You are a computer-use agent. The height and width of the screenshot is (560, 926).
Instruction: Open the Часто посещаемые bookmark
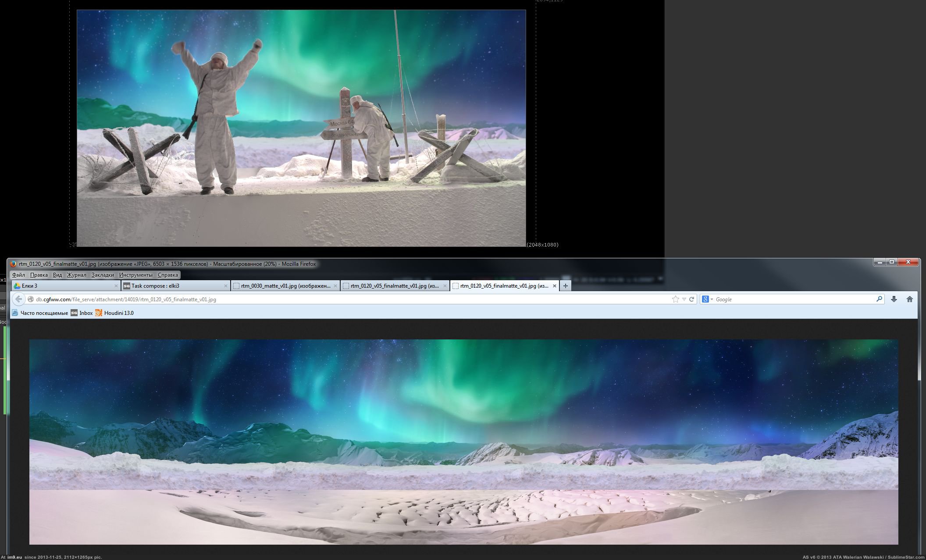(39, 313)
